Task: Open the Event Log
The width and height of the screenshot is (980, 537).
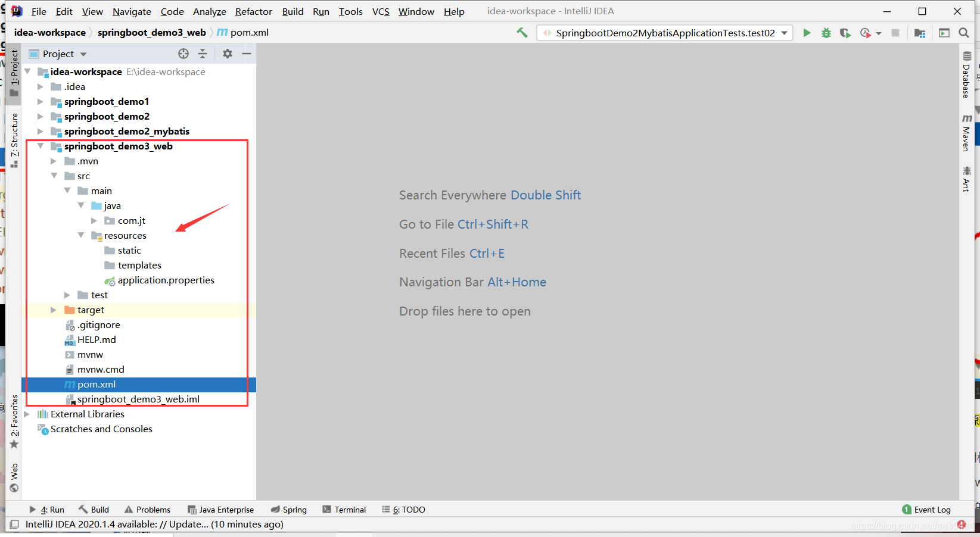Action: (x=926, y=510)
